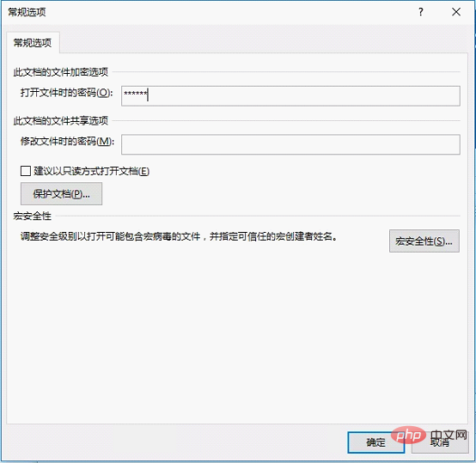Close the 常规选项 dialog
This screenshot has width=476, height=463.
[456, 12]
